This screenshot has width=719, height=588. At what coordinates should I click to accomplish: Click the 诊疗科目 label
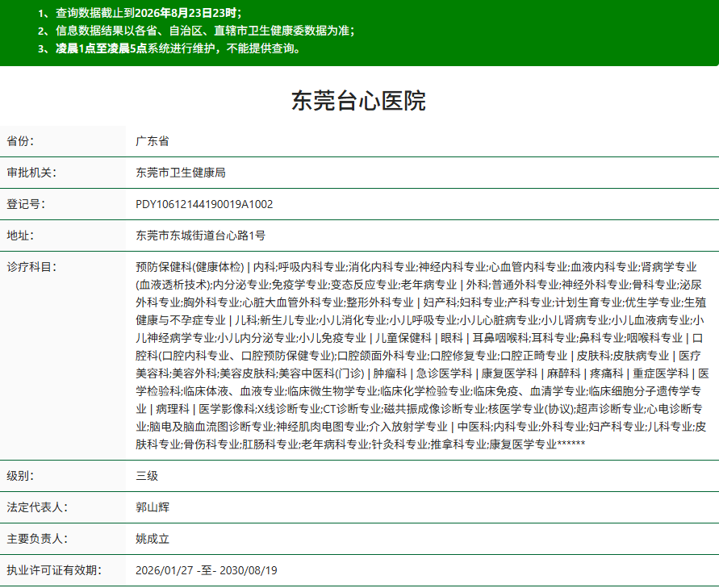pos(31,267)
